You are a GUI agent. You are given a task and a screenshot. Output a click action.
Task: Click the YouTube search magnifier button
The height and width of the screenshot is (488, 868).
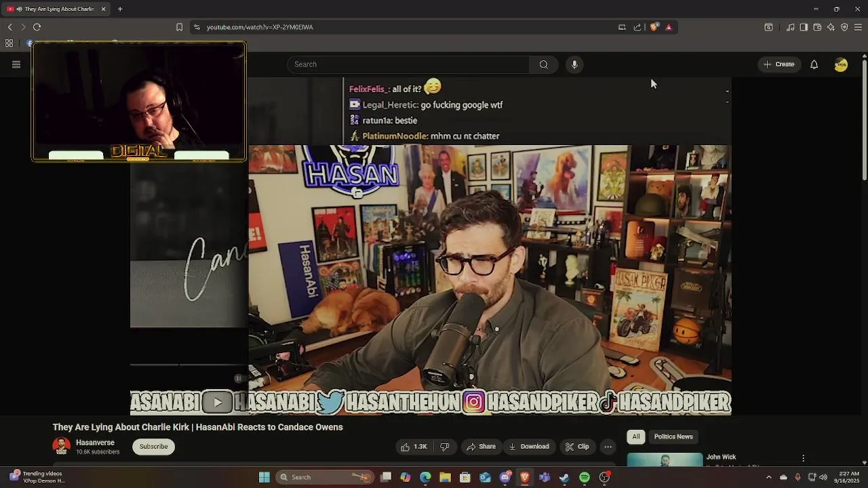pyautogui.click(x=543, y=64)
